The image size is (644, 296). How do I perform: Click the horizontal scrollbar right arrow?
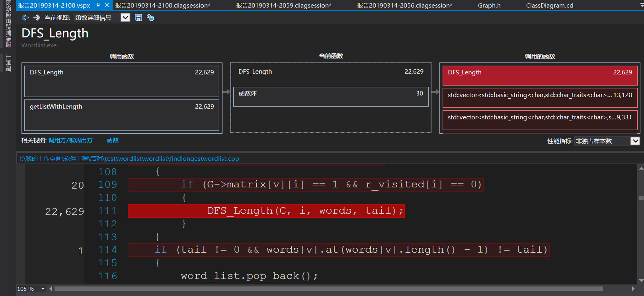tap(633, 289)
